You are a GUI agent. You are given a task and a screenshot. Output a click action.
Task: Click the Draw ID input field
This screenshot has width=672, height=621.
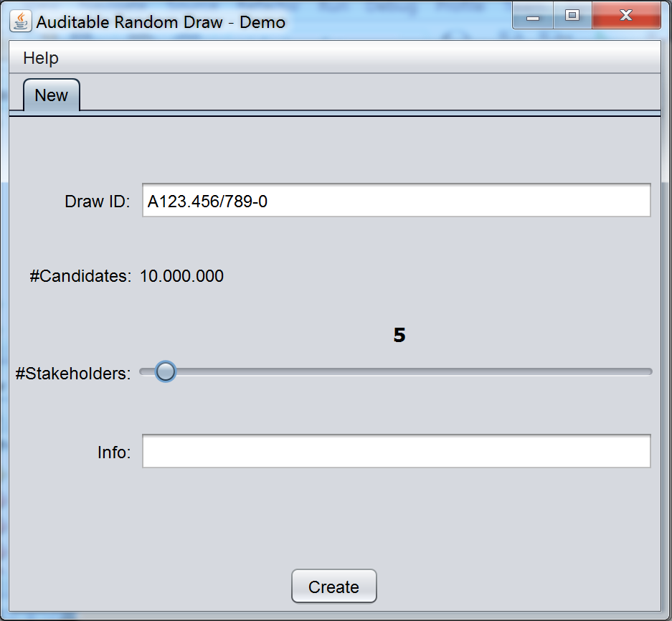(x=397, y=200)
